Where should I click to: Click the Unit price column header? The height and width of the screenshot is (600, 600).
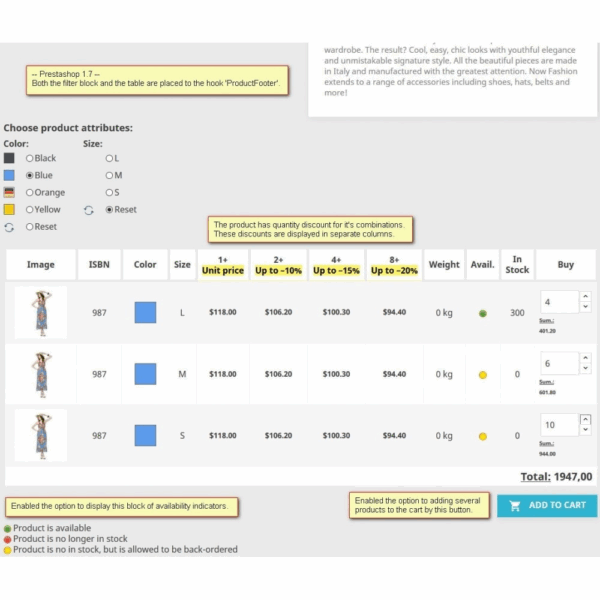click(222, 265)
